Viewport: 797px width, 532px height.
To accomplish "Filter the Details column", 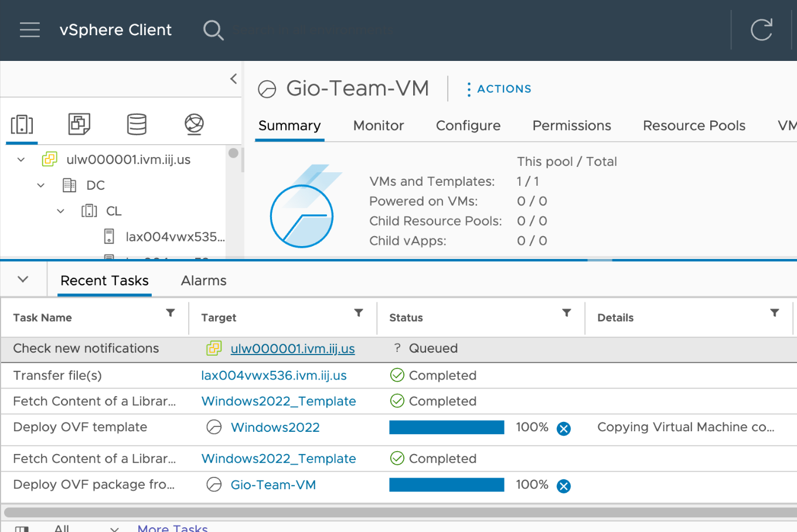I will [x=775, y=313].
